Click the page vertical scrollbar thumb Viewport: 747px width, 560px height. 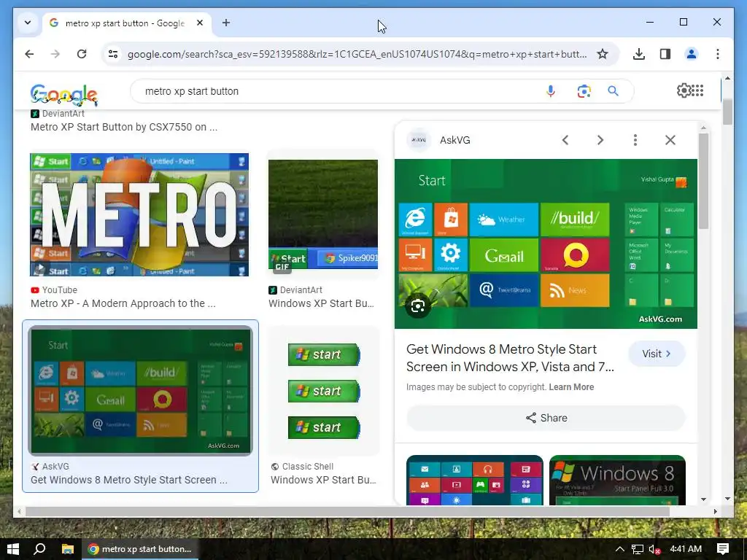pos(727,112)
